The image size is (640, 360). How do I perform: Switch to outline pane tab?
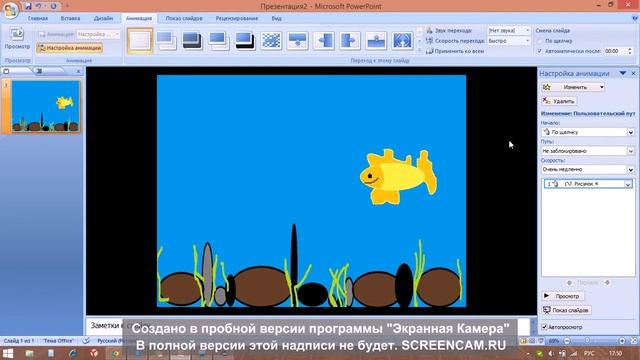[39, 71]
